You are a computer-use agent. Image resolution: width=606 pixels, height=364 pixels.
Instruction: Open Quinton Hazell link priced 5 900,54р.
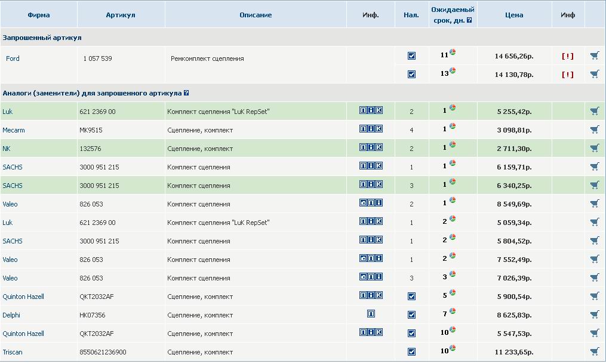(23, 297)
